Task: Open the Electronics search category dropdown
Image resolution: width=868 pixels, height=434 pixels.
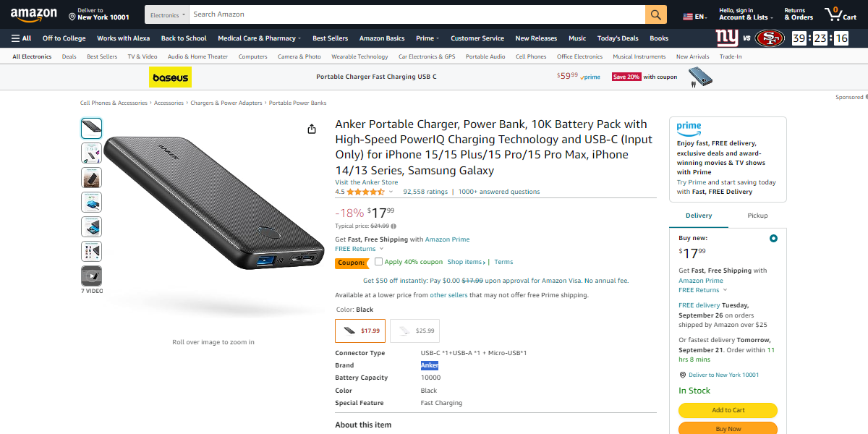Action: point(167,14)
